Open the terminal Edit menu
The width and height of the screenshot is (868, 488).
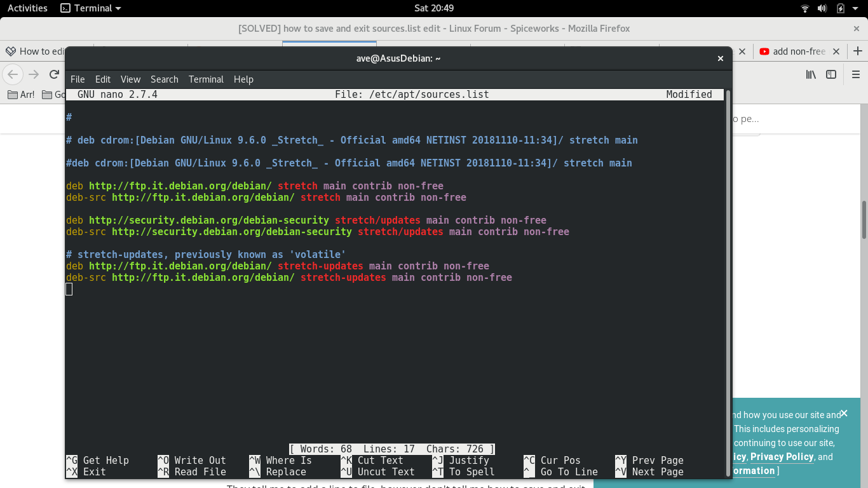click(x=103, y=79)
